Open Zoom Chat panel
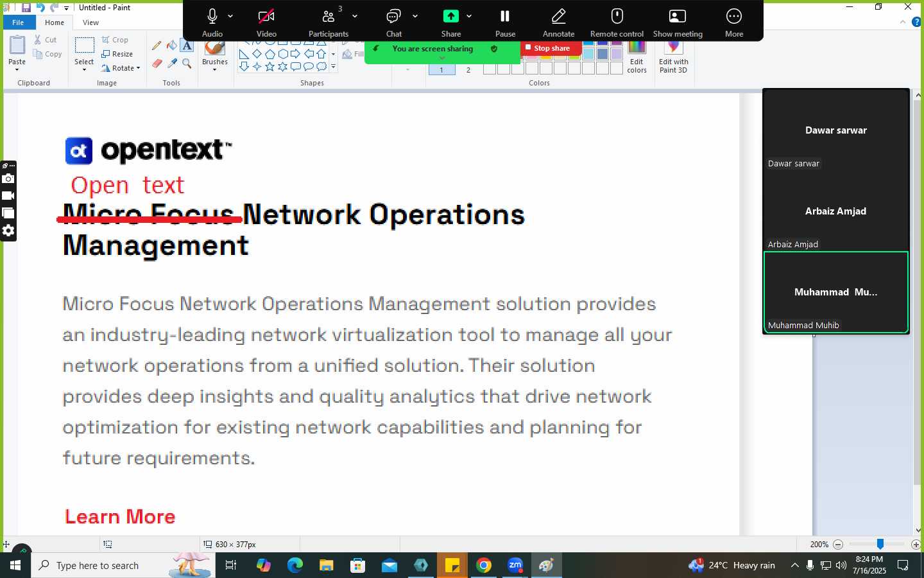The image size is (924, 578). tap(393, 22)
